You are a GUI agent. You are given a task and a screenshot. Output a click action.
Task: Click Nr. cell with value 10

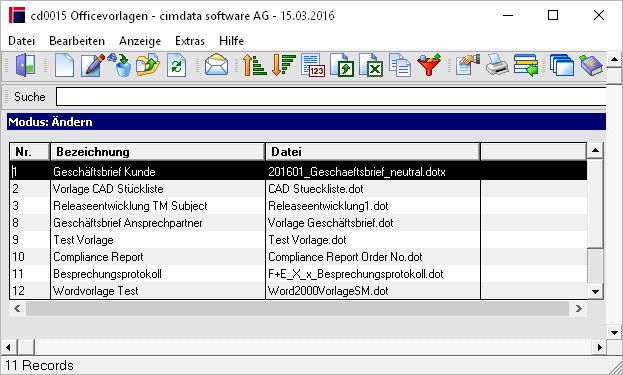pyautogui.click(x=30, y=257)
